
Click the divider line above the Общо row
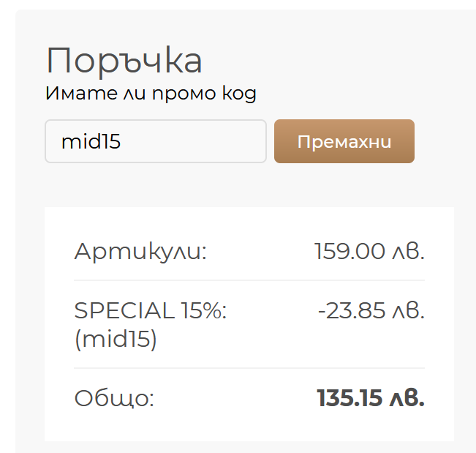point(249,368)
